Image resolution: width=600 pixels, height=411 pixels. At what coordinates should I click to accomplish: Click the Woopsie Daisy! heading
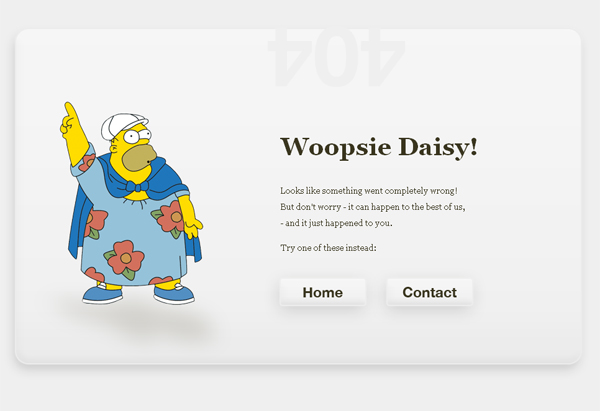[x=379, y=147]
